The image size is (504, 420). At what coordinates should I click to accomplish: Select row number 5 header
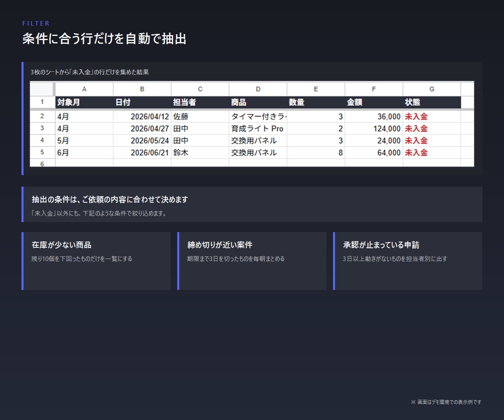(42, 152)
